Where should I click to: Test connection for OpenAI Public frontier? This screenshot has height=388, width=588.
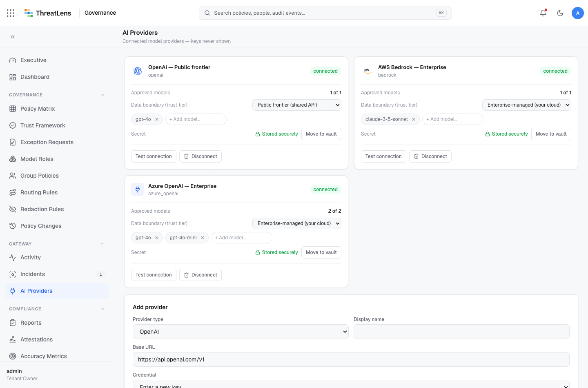(154, 156)
